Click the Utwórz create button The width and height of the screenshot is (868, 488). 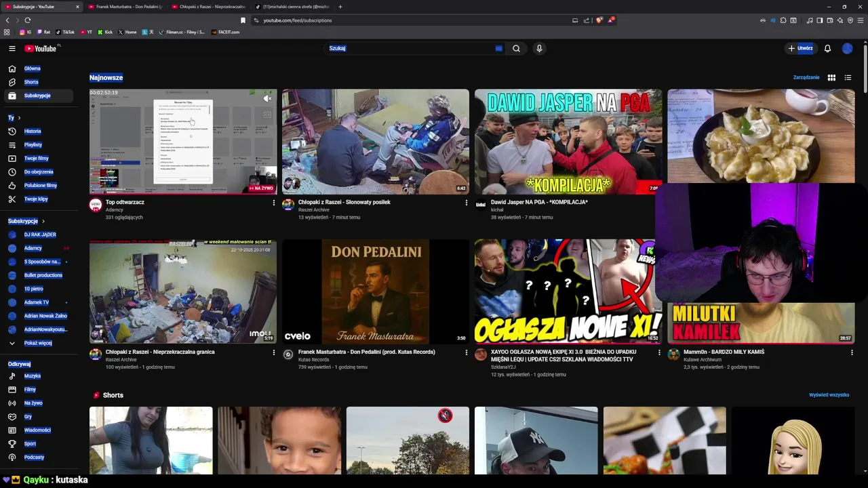[x=800, y=48]
